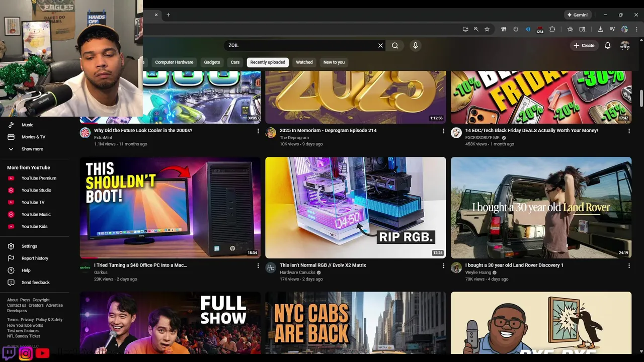The height and width of the screenshot is (362, 644).
Task: Click the page vertical scrollbar thumb
Action: pyautogui.click(x=641, y=99)
